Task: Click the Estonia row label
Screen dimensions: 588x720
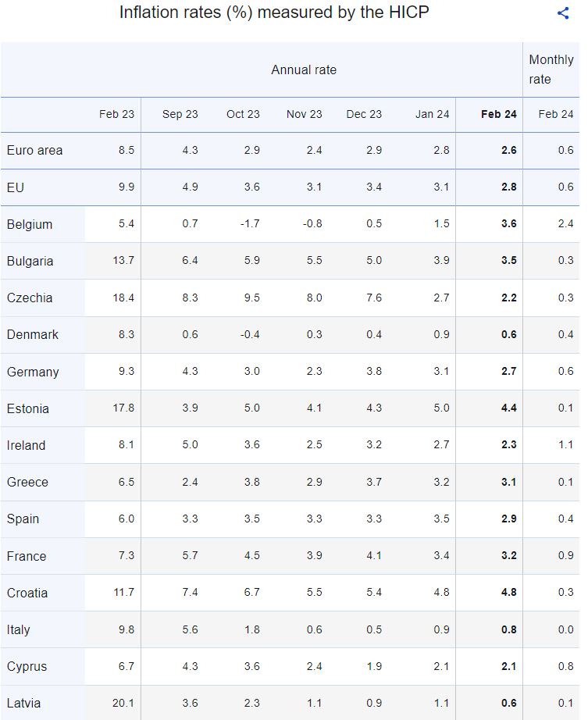Action: click(x=28, y=408)
